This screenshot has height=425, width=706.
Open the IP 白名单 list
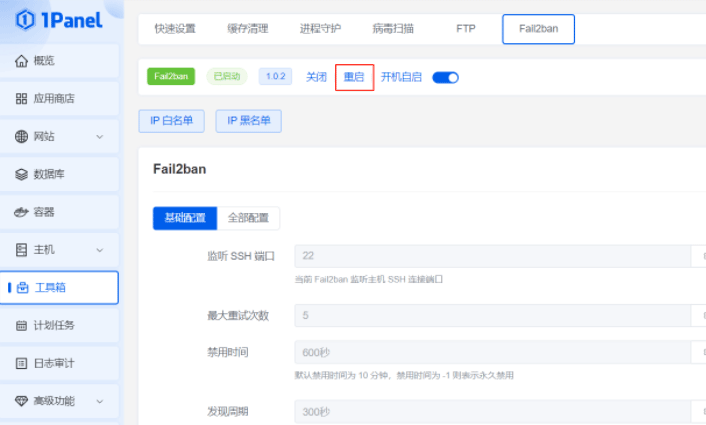point(172,121)
